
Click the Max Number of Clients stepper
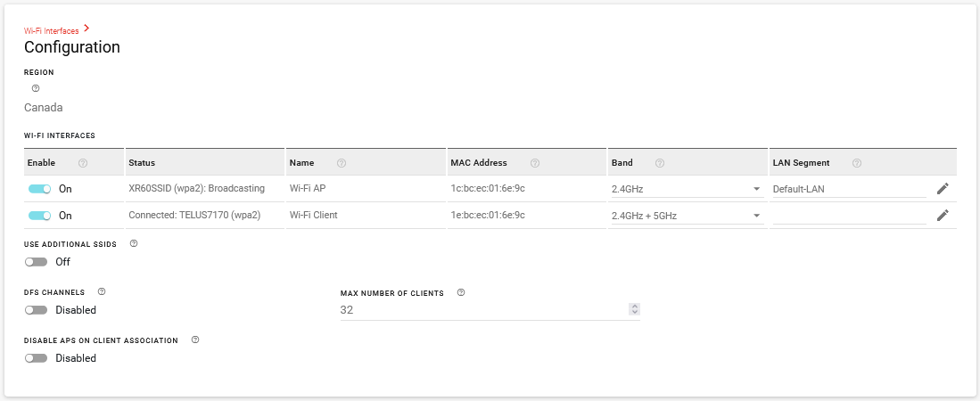(x=634, y=309)
